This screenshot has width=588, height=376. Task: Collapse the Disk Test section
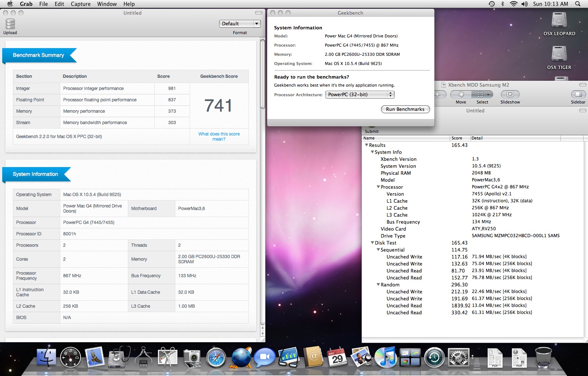(x=372, y=243)
